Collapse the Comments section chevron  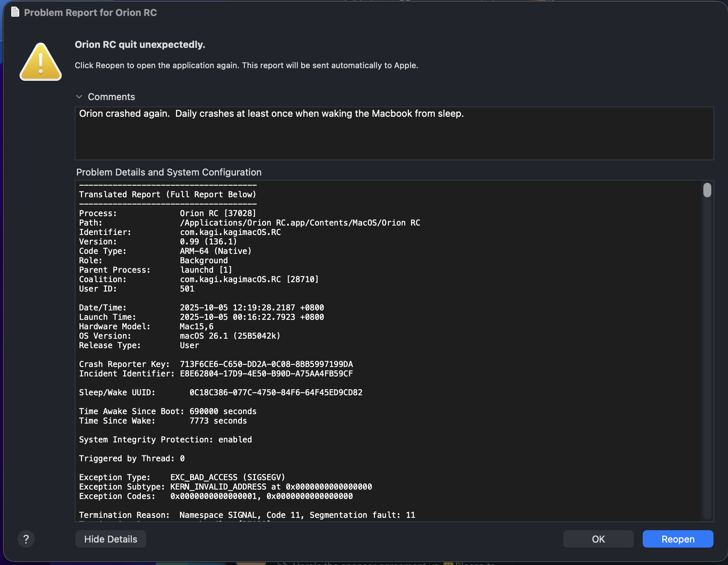tap(79, 97)
